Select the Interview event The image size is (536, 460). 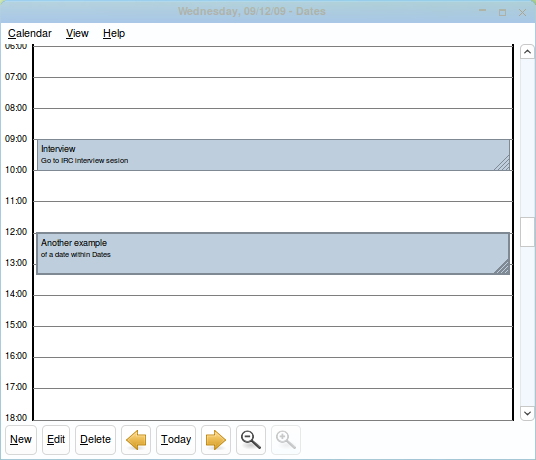point(273,155)
